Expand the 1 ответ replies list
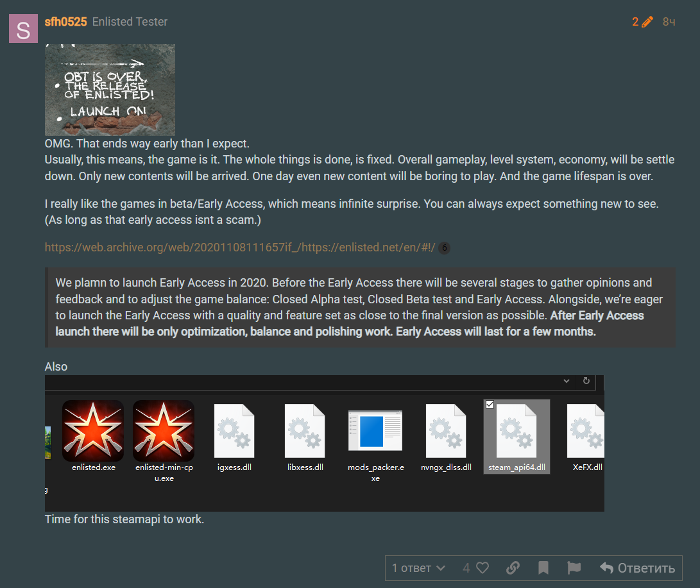Viewport: 700px width, 588px height. click(418, 567)
